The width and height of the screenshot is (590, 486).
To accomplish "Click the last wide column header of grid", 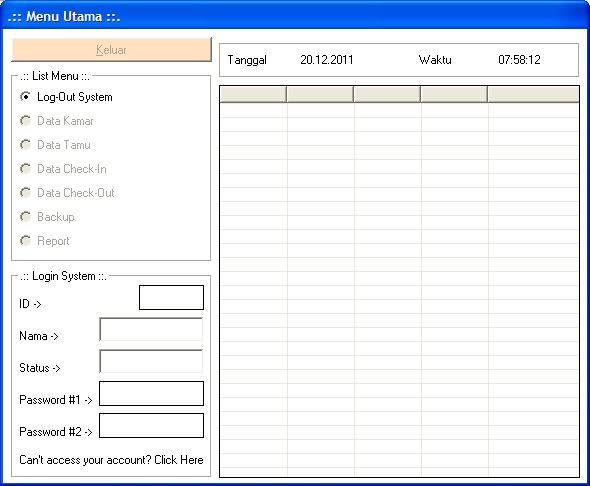I will [x=533, y=94].
